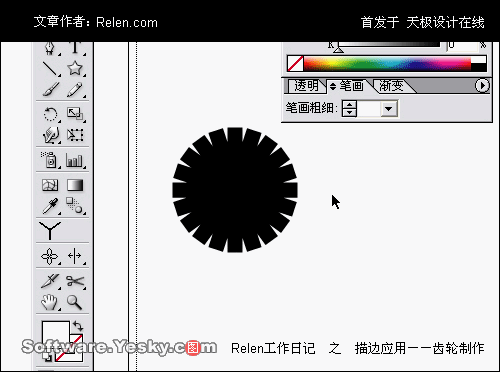This screenshot has width=500, height=372.
Task: Select the Y-shaped branch tool
Action: [x=50, y=230]
